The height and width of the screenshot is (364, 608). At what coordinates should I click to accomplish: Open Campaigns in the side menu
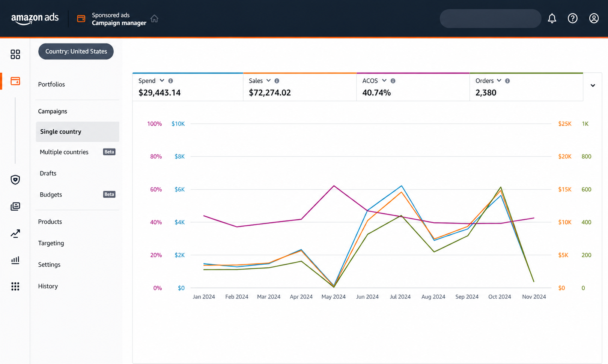pos(53,111)
